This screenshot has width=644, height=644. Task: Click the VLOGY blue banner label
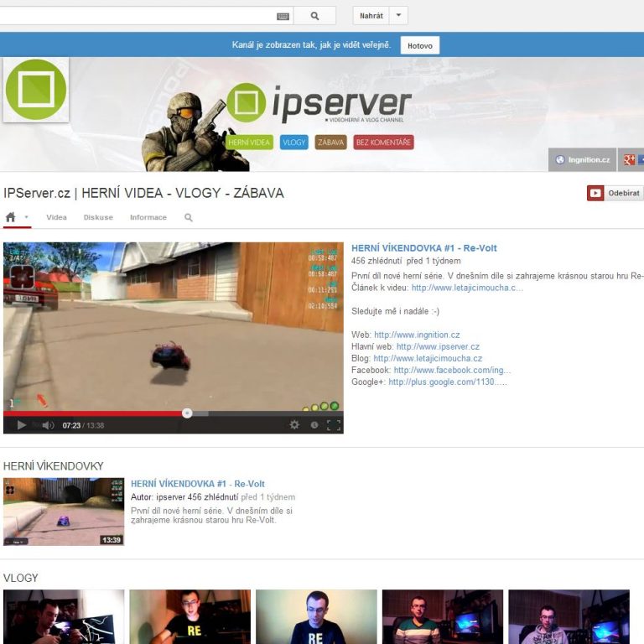point(294,142)
